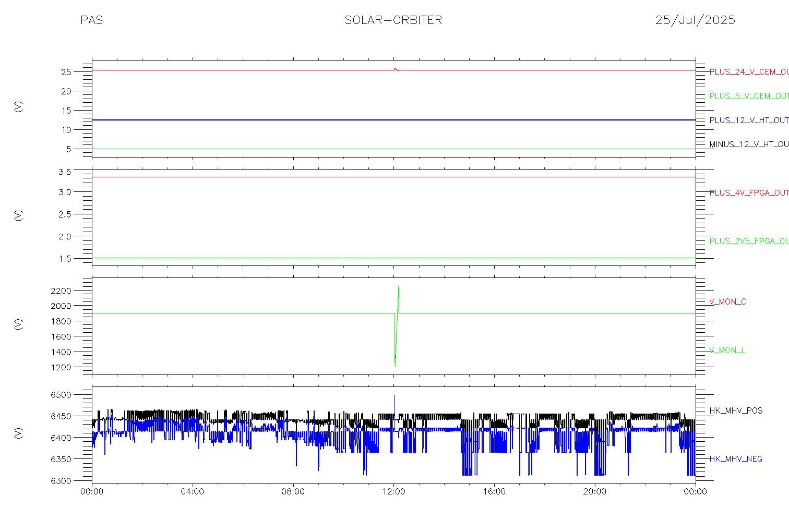Select the 1800 tick of the V_MON plot

point(62,321)
